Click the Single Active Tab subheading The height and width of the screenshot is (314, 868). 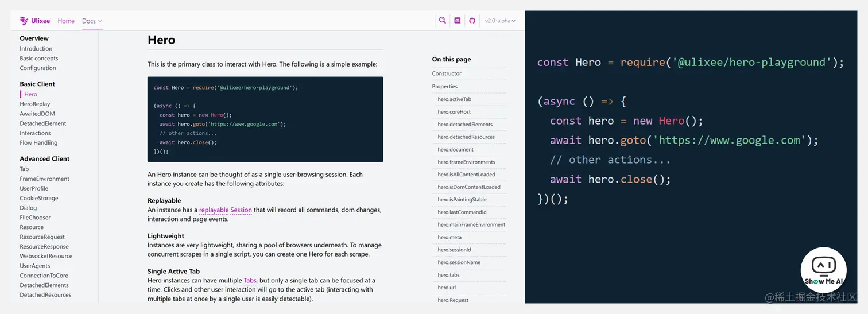click(174, 272)
